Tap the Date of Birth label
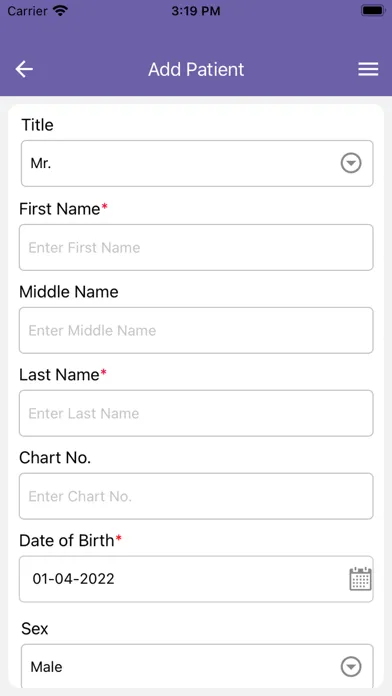The width and height of the screenshot is (392, 696). (x=67, y=540)
